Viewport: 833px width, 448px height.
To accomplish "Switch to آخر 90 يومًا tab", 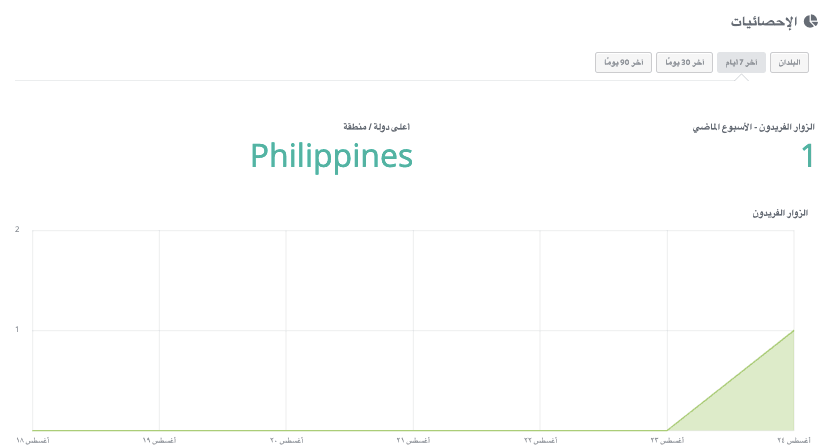I will tap(623, 63).
